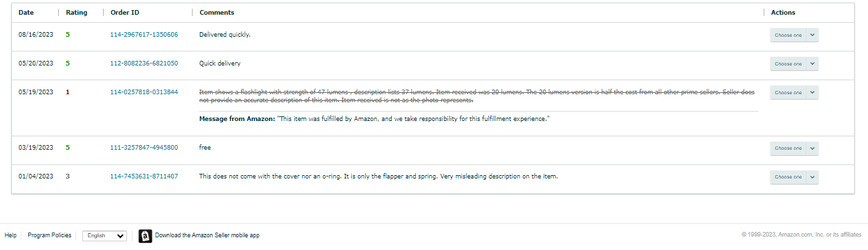The image size is (868, 250).
Task: Open order 114-2967617-1350606
Action: [x=144, y=35]
